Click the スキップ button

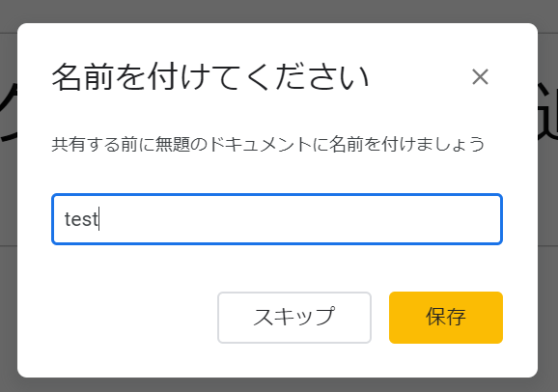[294, 318]
